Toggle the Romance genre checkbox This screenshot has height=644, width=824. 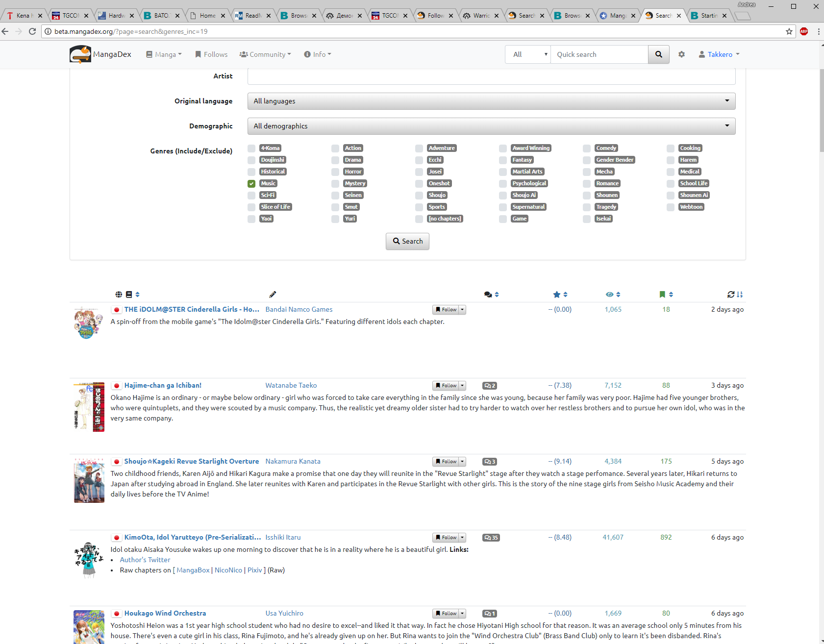coord(587,184)
